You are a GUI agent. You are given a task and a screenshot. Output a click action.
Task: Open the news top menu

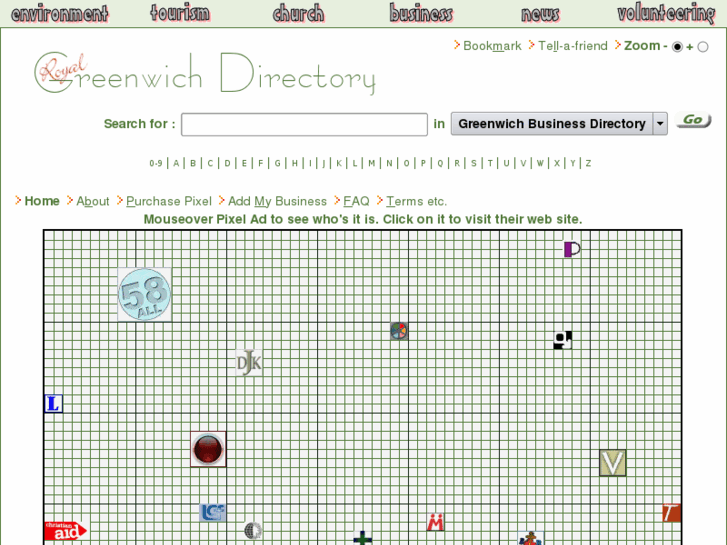541,14
